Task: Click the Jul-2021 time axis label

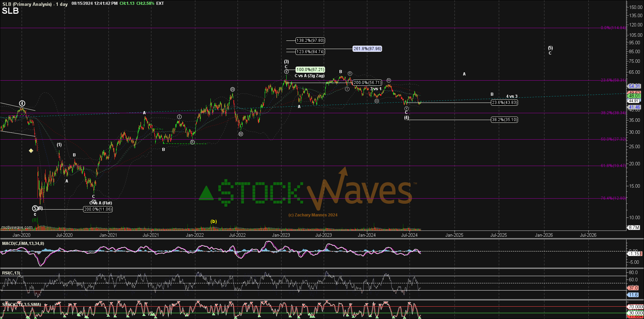Action: tap(151, 235)
